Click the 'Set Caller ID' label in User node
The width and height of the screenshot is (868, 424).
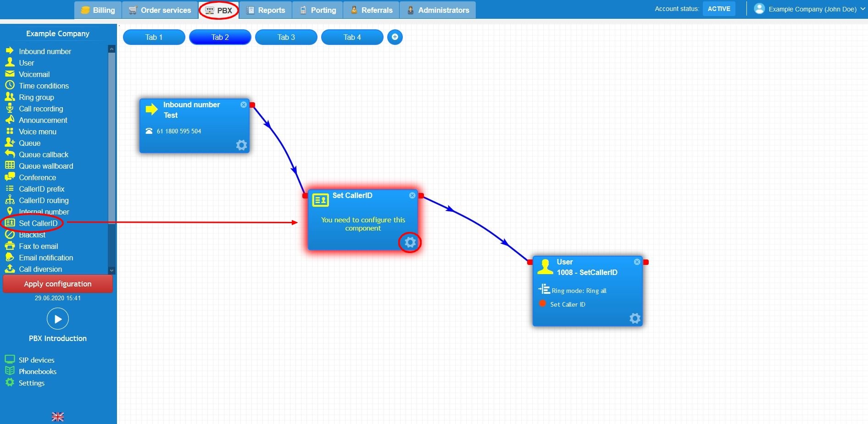(x=568, y=304)
